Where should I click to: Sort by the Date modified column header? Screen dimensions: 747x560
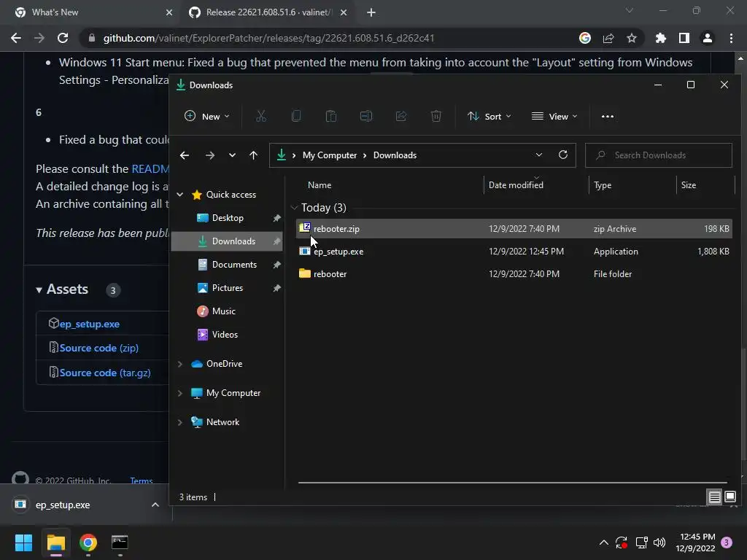click(516, 185)
